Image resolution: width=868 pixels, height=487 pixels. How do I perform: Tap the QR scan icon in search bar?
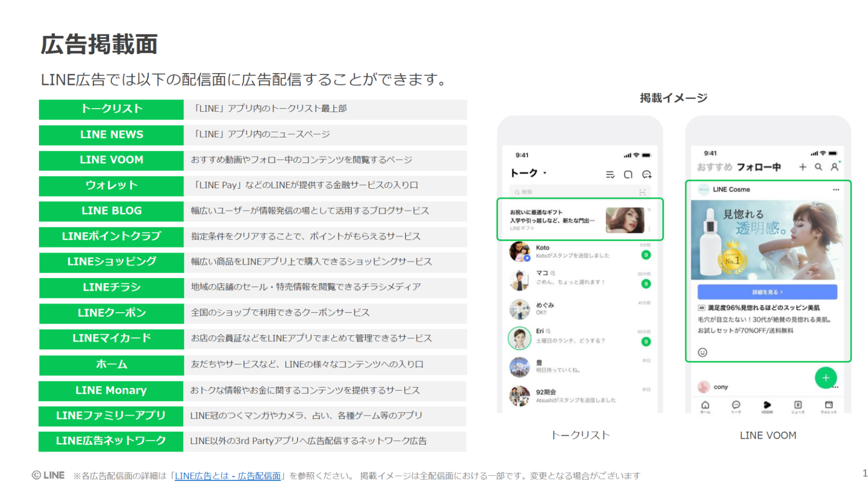click(x=642, y=192)
